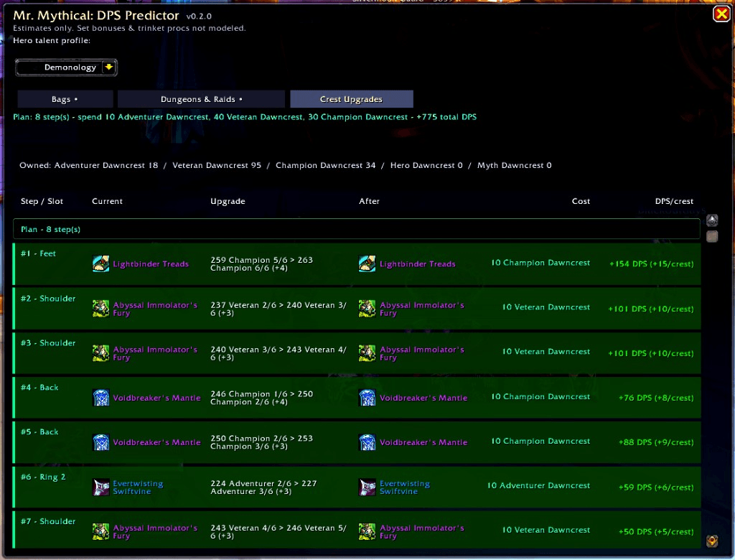The image size is (735, 560).
Task: Click step #2 Abyssal Immolator's Fury After icon
Action: 367,309
